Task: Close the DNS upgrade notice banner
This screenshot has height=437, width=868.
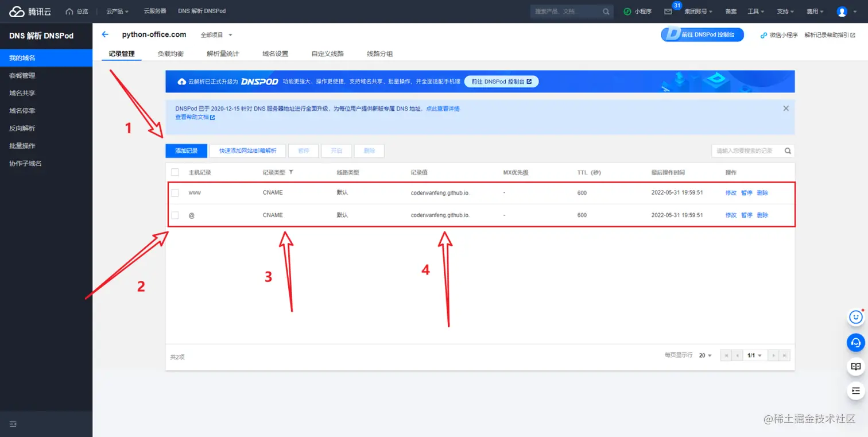Action: pyautogui.click(x=786, y=109)
